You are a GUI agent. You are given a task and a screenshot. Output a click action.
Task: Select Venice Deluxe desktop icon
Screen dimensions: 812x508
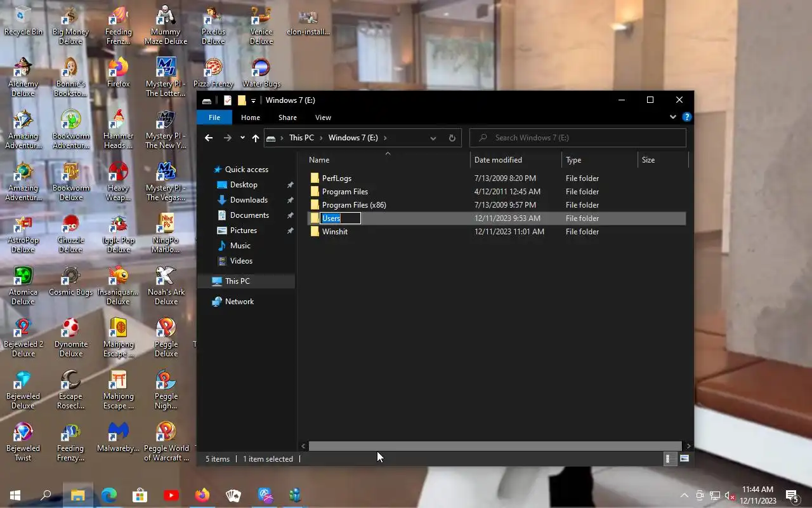[261, 25]
